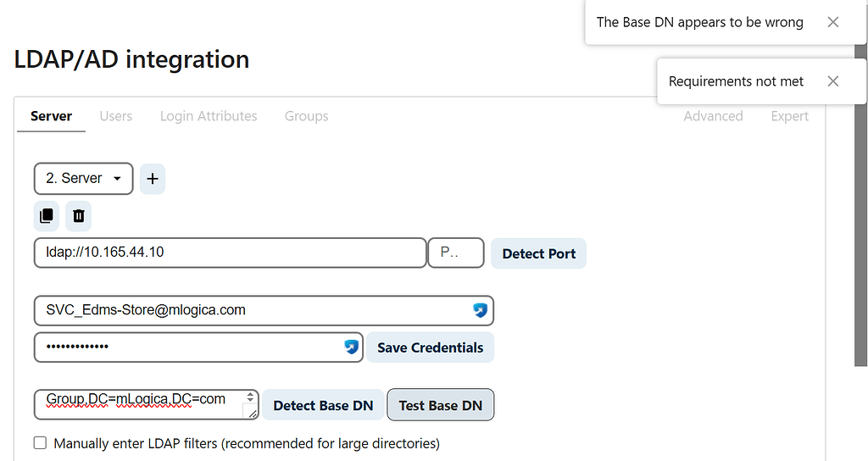The width and height of the screenshot is (868, 461).
Task: Enable manually enter LDAP filters checkbox
Action: (x=40, y=442)
